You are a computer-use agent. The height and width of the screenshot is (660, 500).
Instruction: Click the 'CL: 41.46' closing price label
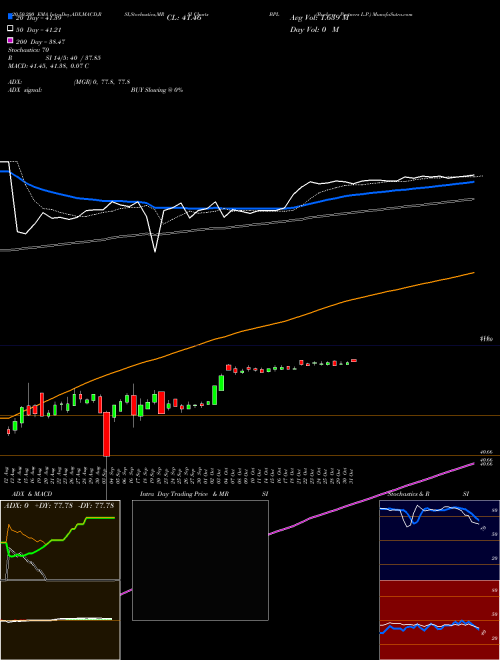point(184,18)
